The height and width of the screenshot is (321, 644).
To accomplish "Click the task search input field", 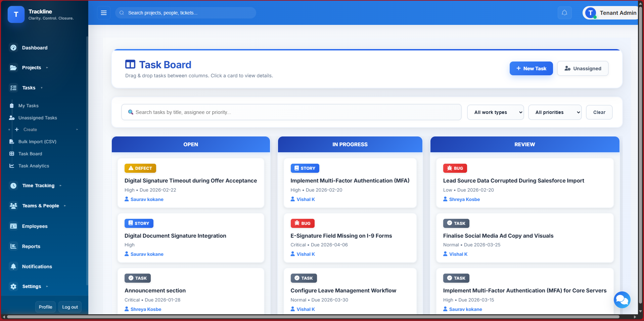I will pos(291,112).
